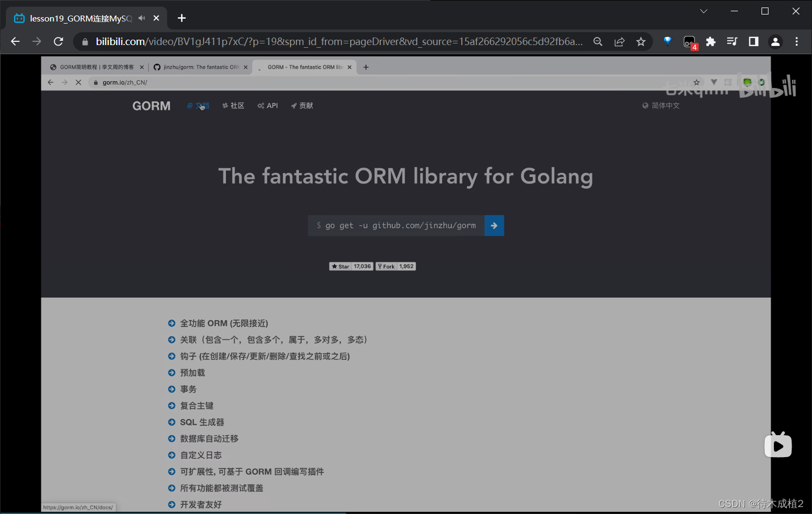The image size is (812, 514).
Task: Click bookmark star in video's browser
Action: coord(697,82)
